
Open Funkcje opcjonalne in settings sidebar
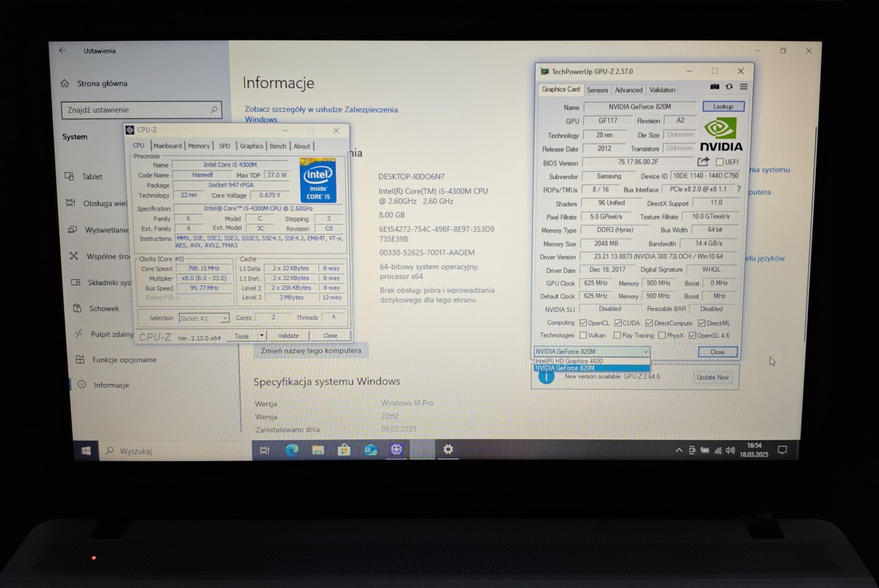point(124,359)
